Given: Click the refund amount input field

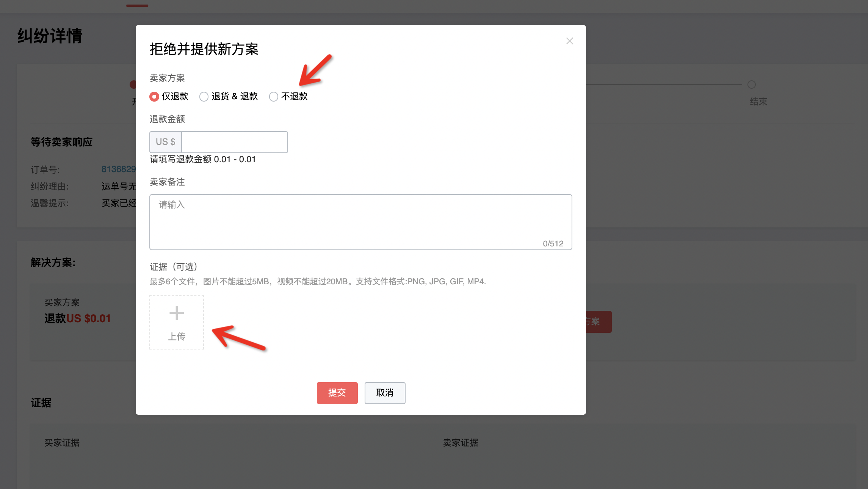Looking at the screenshot, I should pyautogui.click(x=235, y=142).
